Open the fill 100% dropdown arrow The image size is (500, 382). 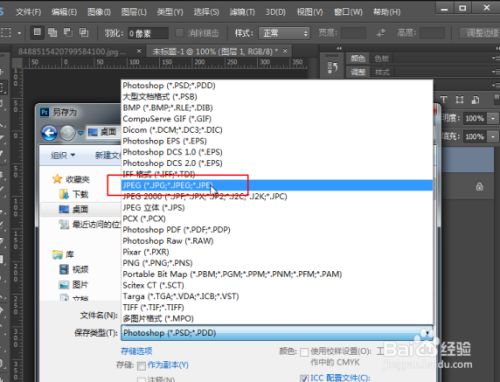pyautogui.click(x=493, y=136)
